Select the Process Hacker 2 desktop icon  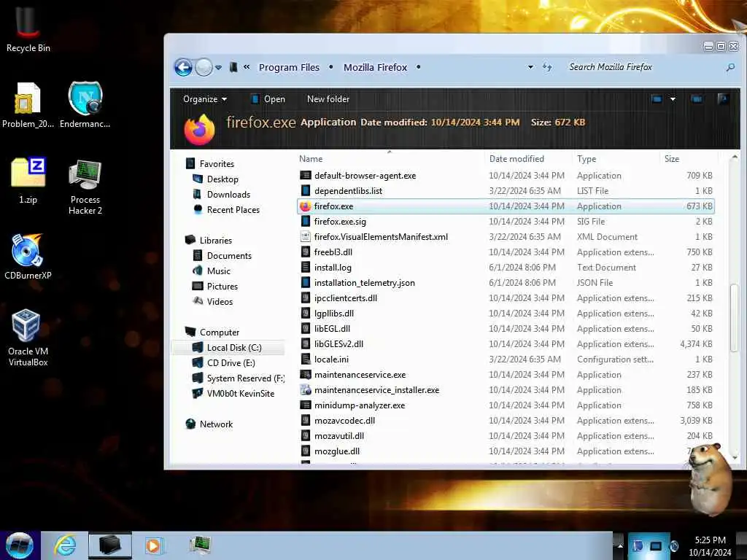click(x=85, y=187)
